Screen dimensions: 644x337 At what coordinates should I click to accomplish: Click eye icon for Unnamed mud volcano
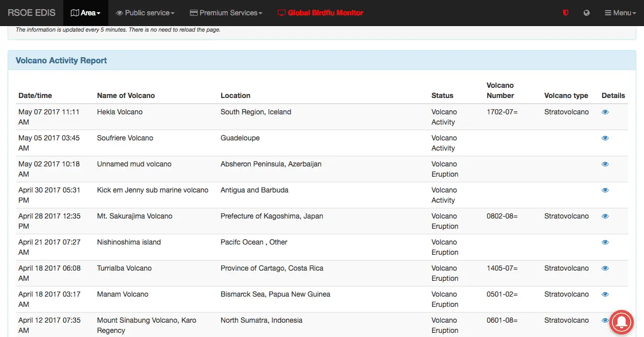[605, 164]
